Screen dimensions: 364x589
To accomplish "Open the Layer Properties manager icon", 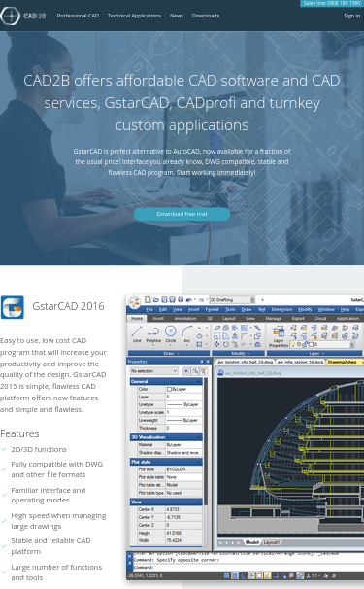I will 279,336.
